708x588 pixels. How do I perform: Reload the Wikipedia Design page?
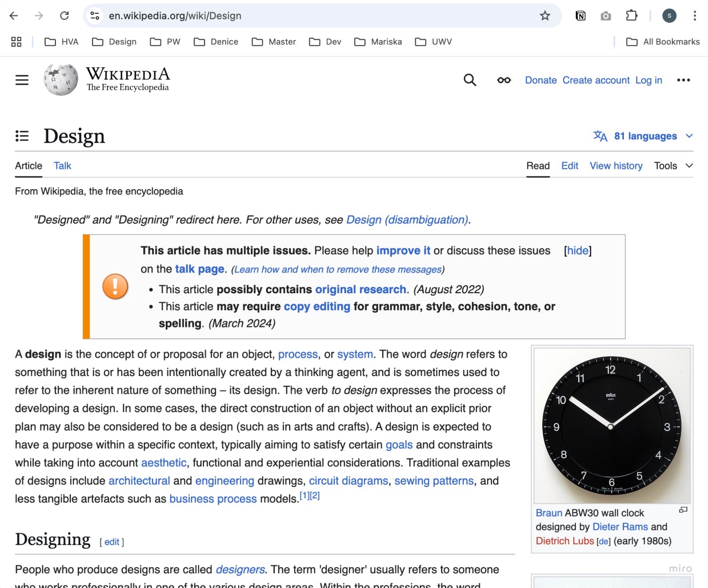pos(64,16)
